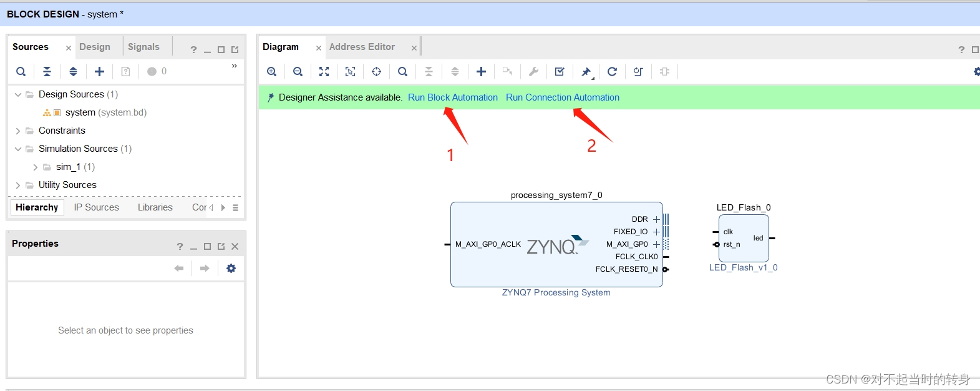Switch to IP Sources view
Viewport: 980px width, 391px height.
[x=96, y=207]
